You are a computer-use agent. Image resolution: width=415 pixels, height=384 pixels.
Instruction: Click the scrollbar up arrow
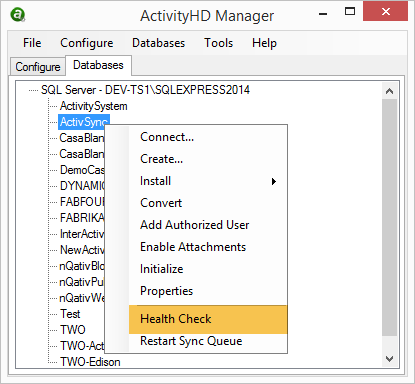(389, 91)
